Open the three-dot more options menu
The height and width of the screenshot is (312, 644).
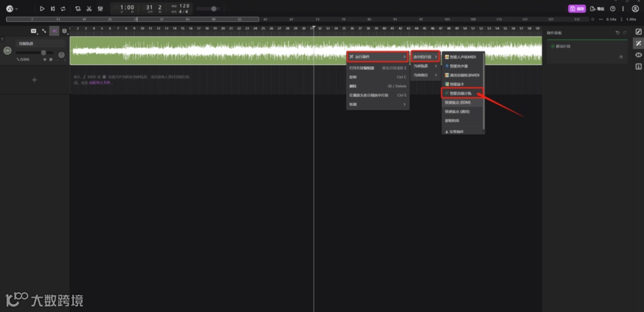coord(623,8)
